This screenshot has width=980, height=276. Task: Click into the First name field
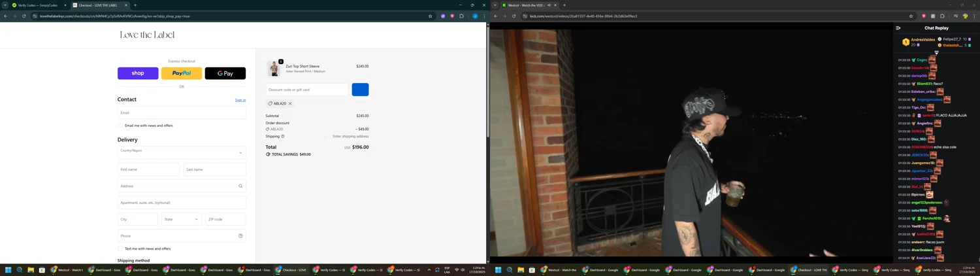(x=148, y=169)
